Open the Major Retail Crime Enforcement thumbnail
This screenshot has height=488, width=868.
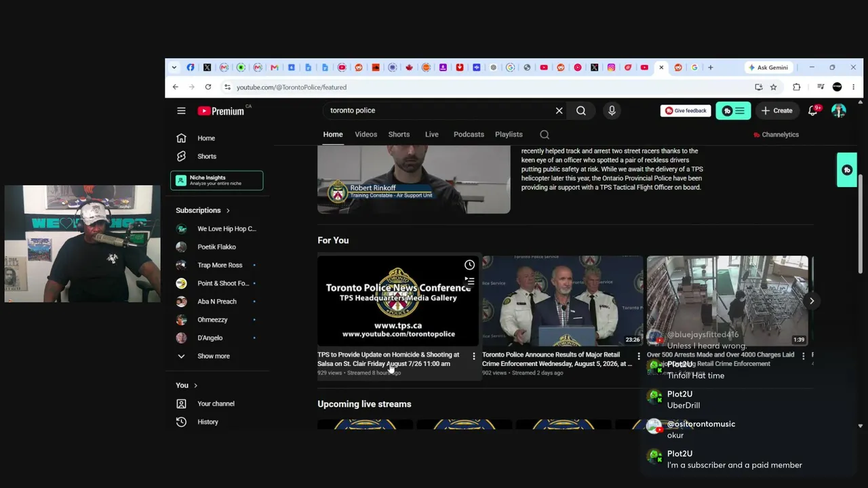[x=563, y=301]
